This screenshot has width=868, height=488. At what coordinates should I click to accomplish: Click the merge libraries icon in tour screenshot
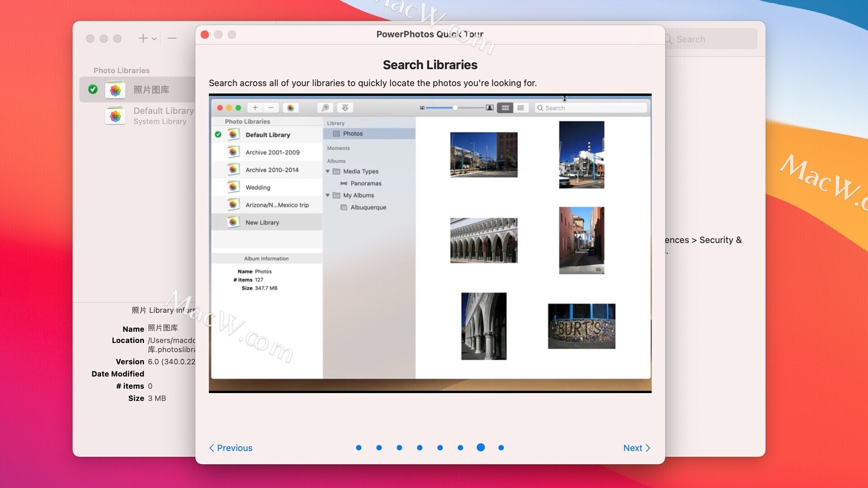[x=345, y=108]
